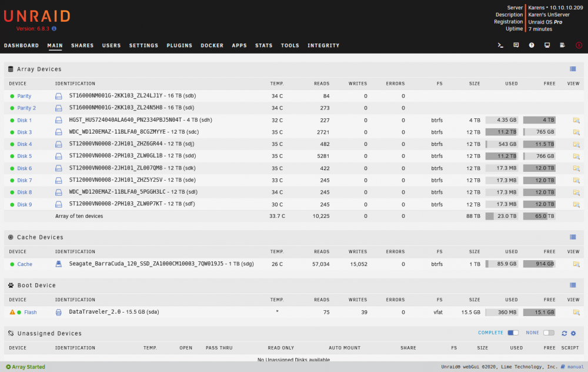The width and height of the screenshot is (588, 372).
Task: Click the IDENTIFICATION header in Array Devices
Action: 75,84
